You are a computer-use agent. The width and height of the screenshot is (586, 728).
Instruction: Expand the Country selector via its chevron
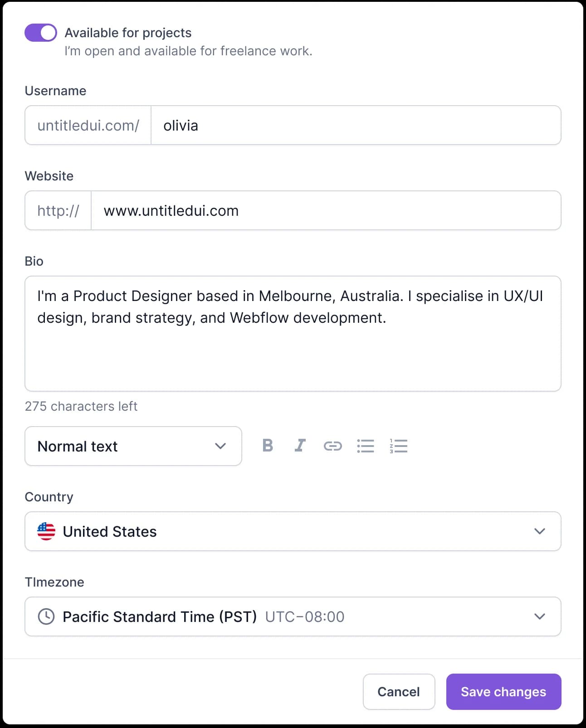[x=539, y=531]
